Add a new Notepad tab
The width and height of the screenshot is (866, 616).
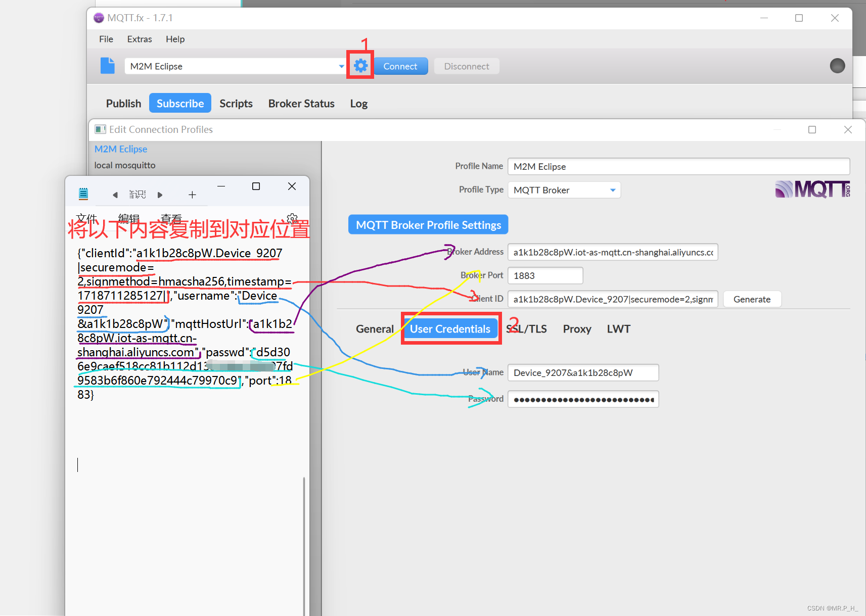tap(192, 195)
